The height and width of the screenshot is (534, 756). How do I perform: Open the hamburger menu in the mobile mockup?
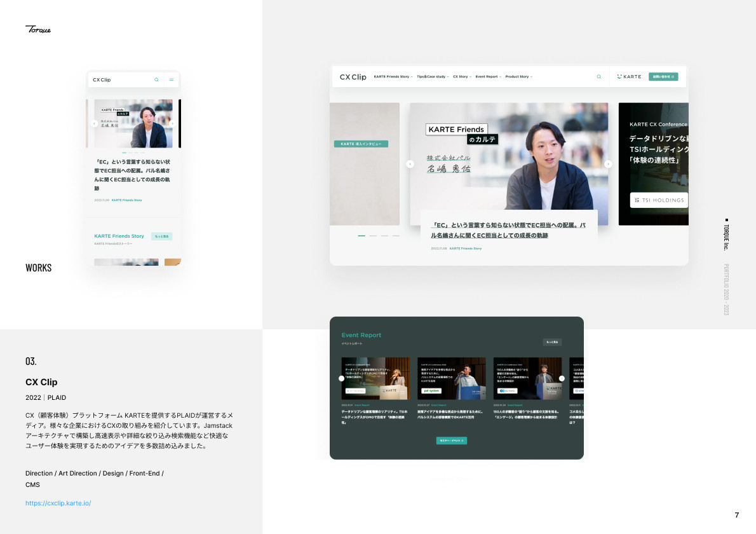pyautogui.click(x=171, y=80)
